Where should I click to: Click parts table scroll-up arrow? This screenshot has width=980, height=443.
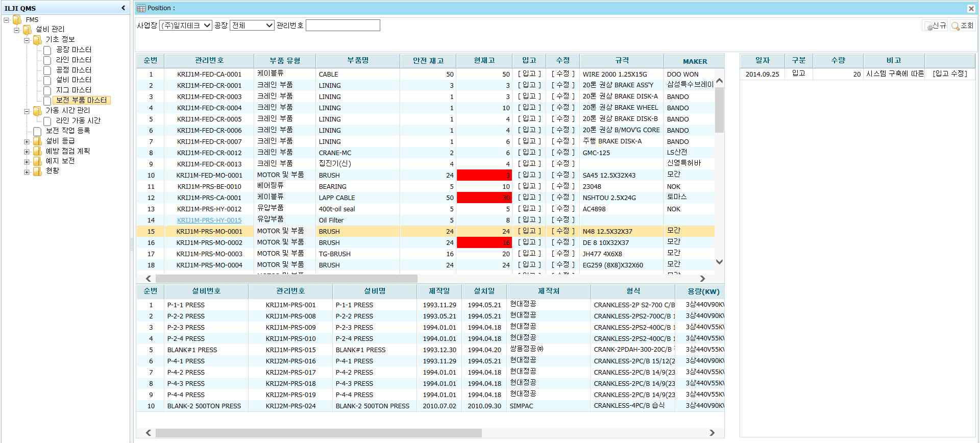[x=719, y=81]
